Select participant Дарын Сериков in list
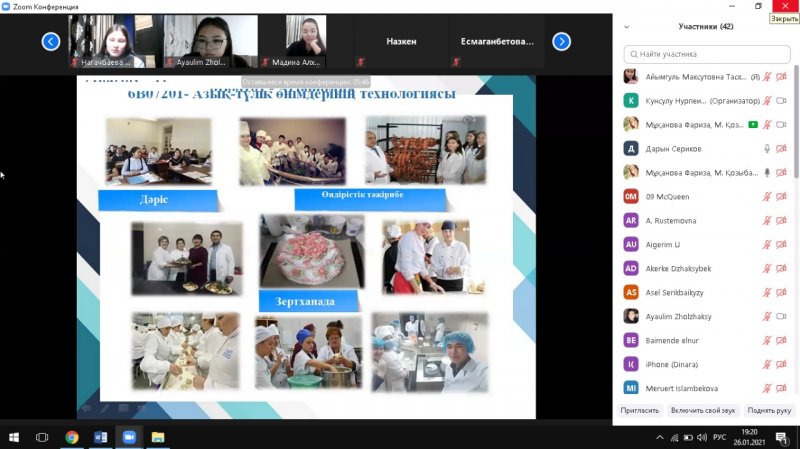The width and height of the screenshot is (800, 449). (707, 148)
